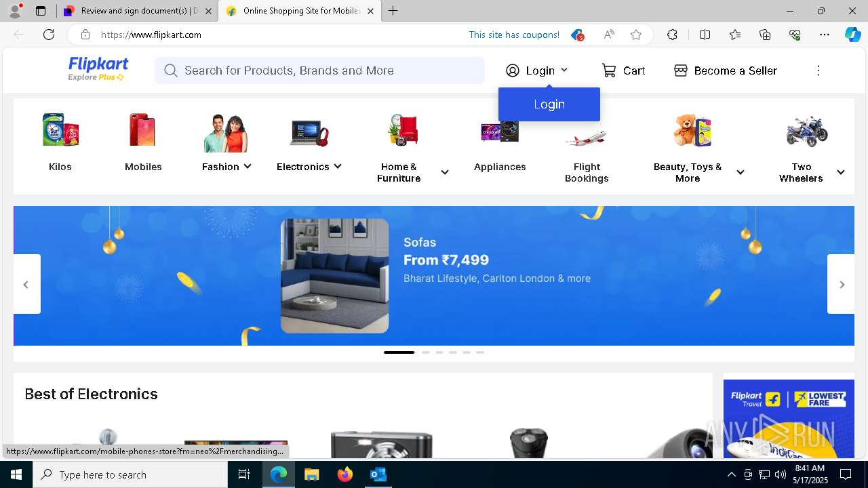
Task: Click Become a Seller link
Action: click(x=736, y=70)
